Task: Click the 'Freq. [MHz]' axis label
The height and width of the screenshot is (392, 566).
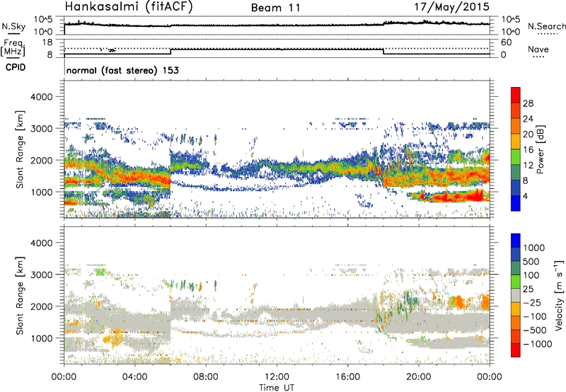Action: [13, 48]
